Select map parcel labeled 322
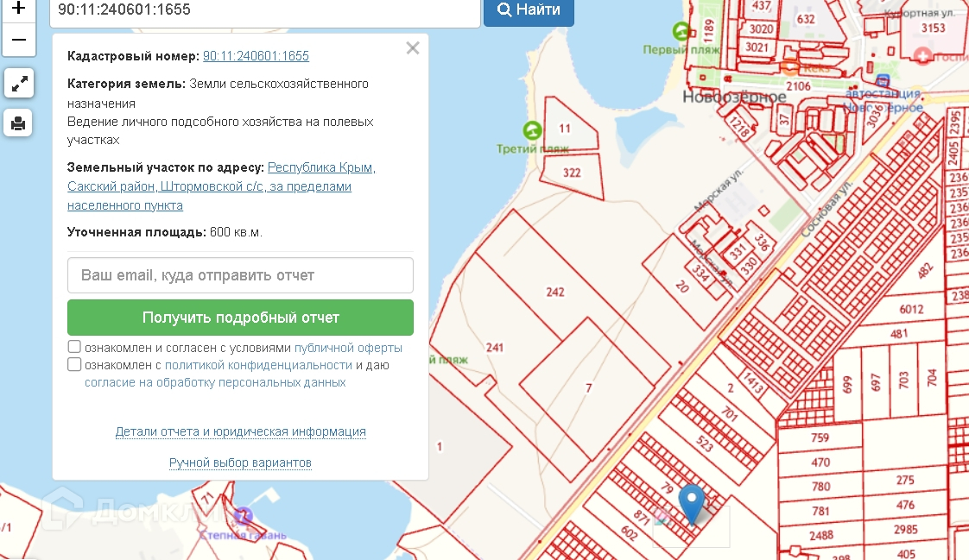The image size is (969, 560). (572, 173)
